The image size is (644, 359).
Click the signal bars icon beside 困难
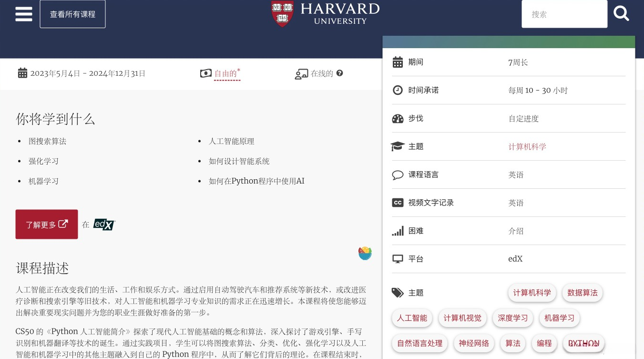[398, 231]
